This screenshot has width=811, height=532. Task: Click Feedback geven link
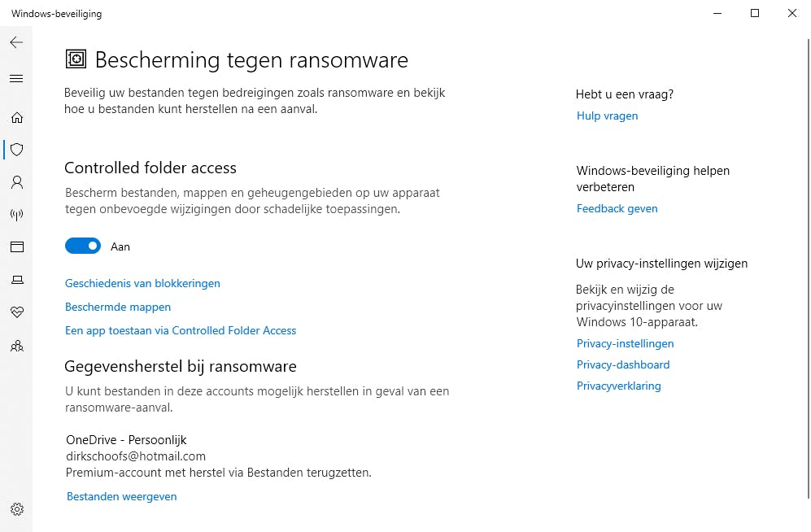617,208
